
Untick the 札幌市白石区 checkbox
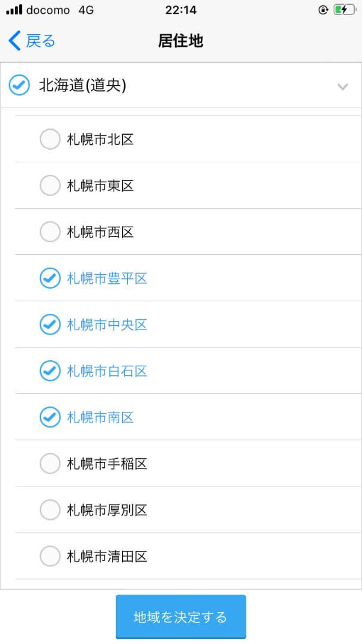[x=50, y=371]
